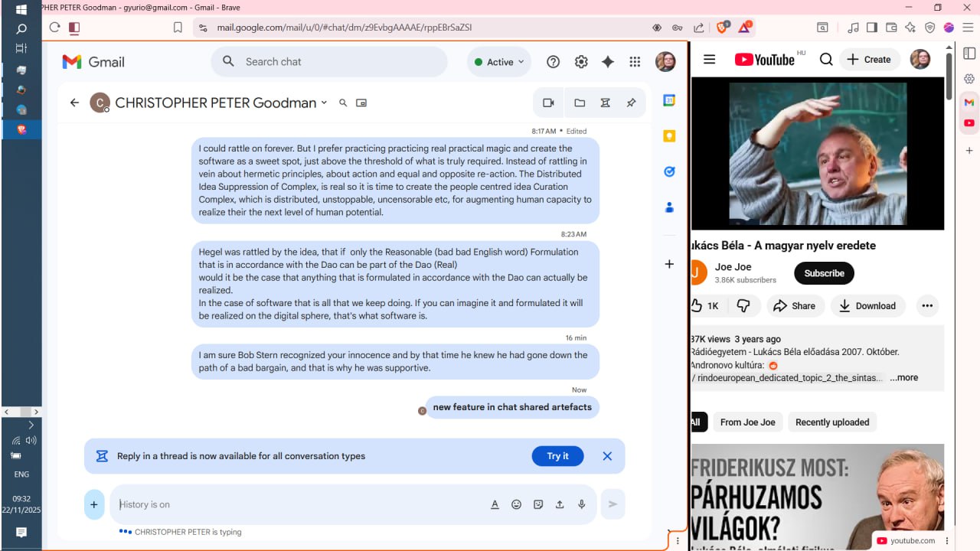Click the microphone icon in message box
980x551 pixels.
(x=582, y=504)
